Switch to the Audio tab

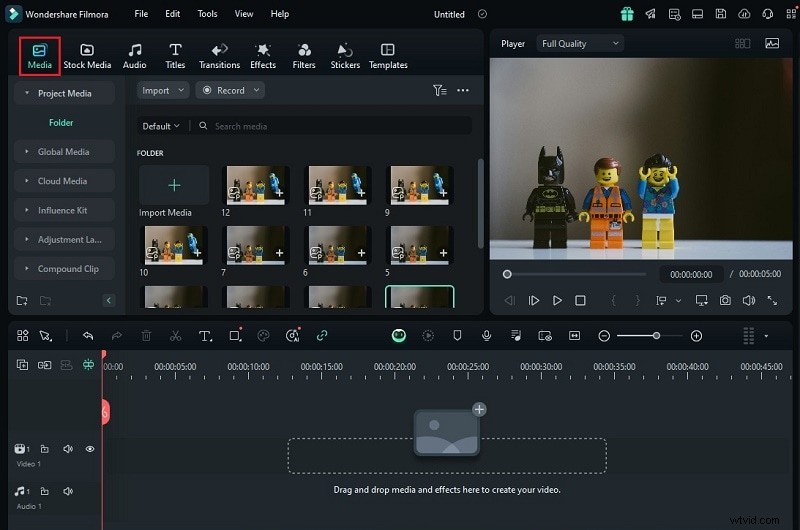[135, 56]
